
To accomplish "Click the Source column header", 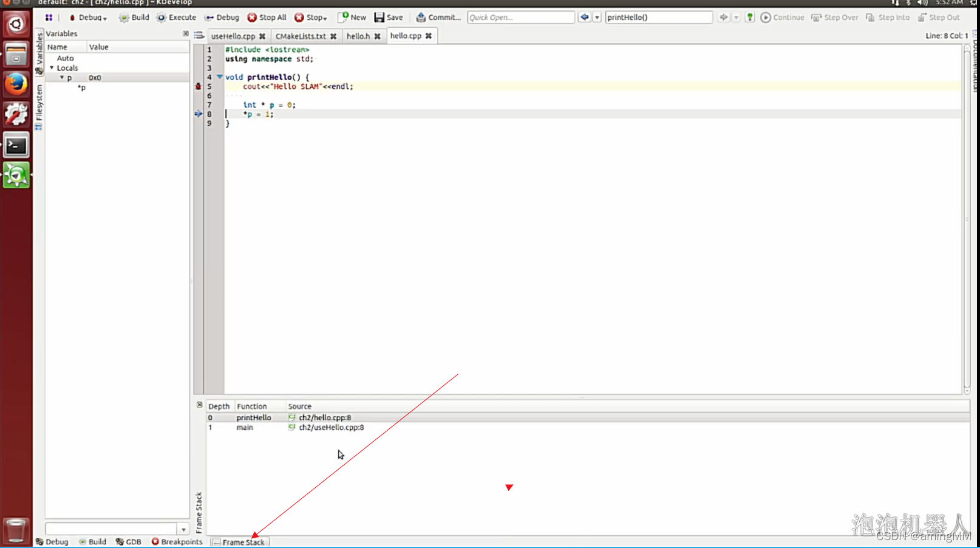I will pyautogui.click(x=628, y=406).
